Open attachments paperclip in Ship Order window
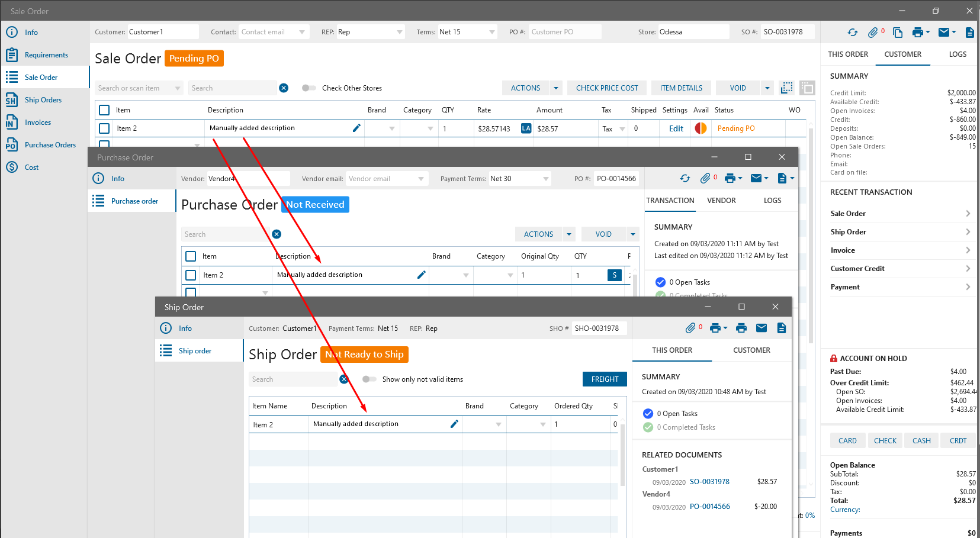Screen dimensions: 980x538 [x=690, y=328]
